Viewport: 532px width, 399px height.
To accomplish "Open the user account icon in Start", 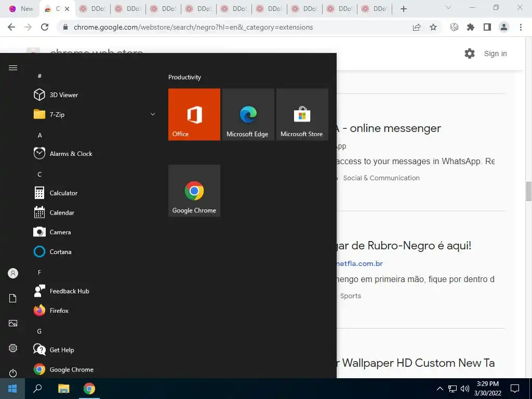I will pos(13,273).
